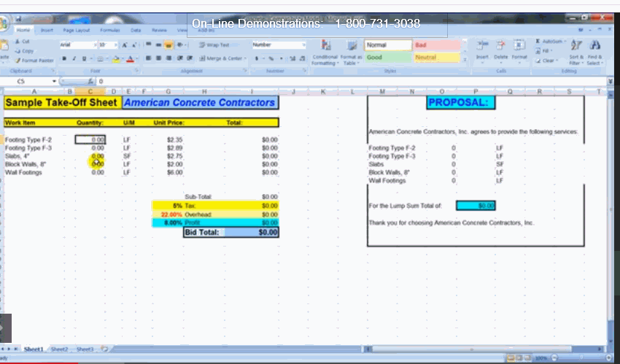This screenshot has width=620, height=364.
Task: Apply Percent Style format
Action: (x=271, y=58)
